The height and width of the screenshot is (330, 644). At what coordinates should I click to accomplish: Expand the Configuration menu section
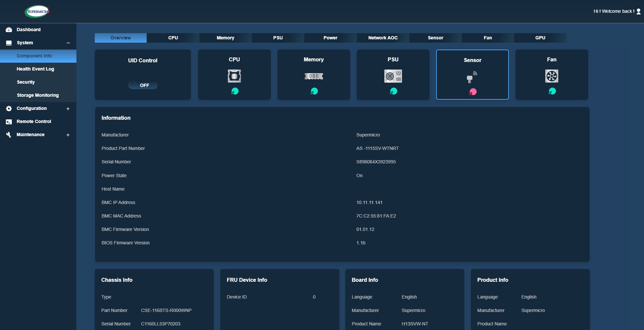tap(68, 109)
